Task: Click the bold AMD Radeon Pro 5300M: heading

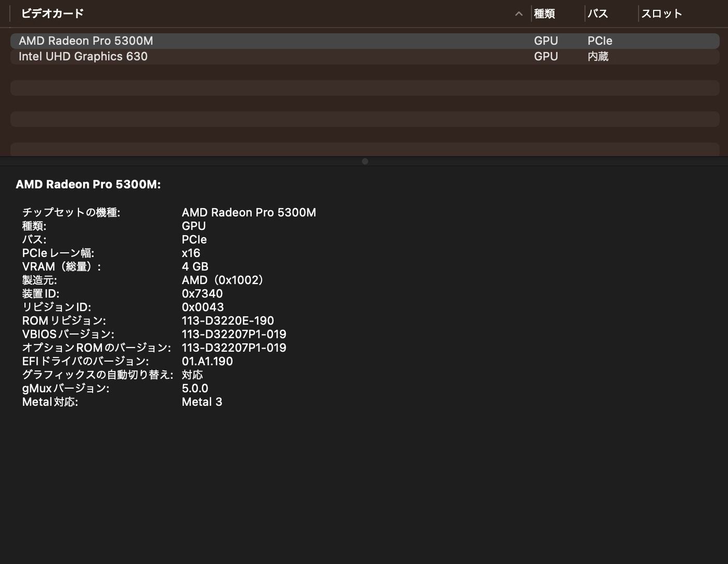Action: 88,185
